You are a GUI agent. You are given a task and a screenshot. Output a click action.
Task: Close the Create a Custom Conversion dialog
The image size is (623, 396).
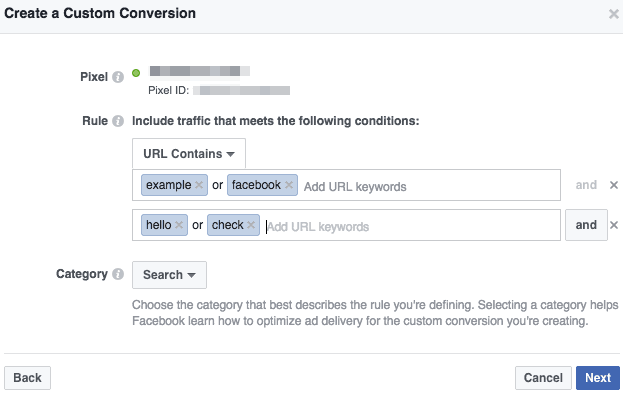[x=614, y=14]
